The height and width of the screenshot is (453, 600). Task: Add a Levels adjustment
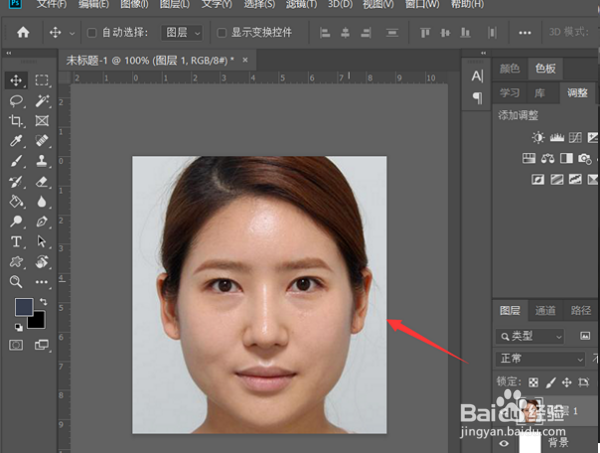557,137
